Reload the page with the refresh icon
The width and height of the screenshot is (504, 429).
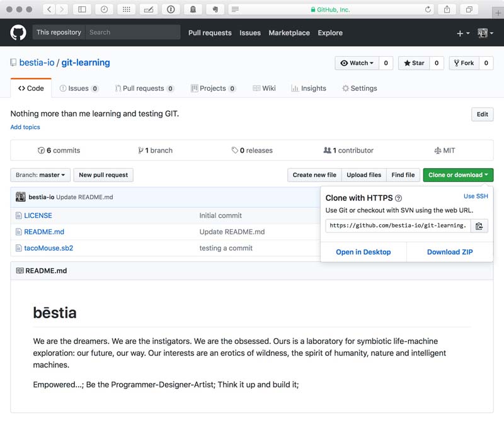pyautogui.click(x=428, y=9)
